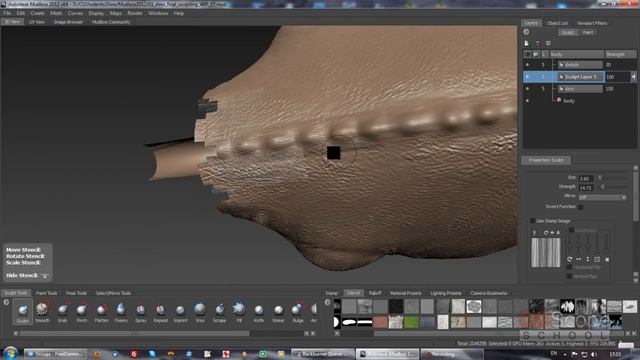This screenshot has width=640, height=360.
Task: Click the rotate stamp icon above stamp preview
Action: click(546, 233)
